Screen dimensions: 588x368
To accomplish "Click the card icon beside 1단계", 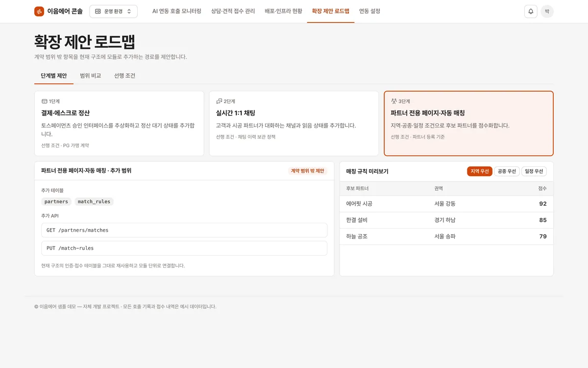I will click(x=45, y=101).
